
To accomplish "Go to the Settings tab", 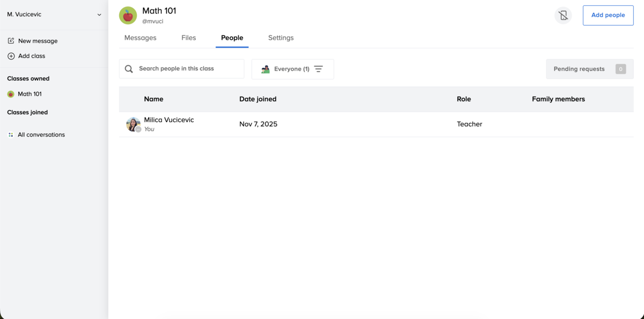I will pos(281,38).
